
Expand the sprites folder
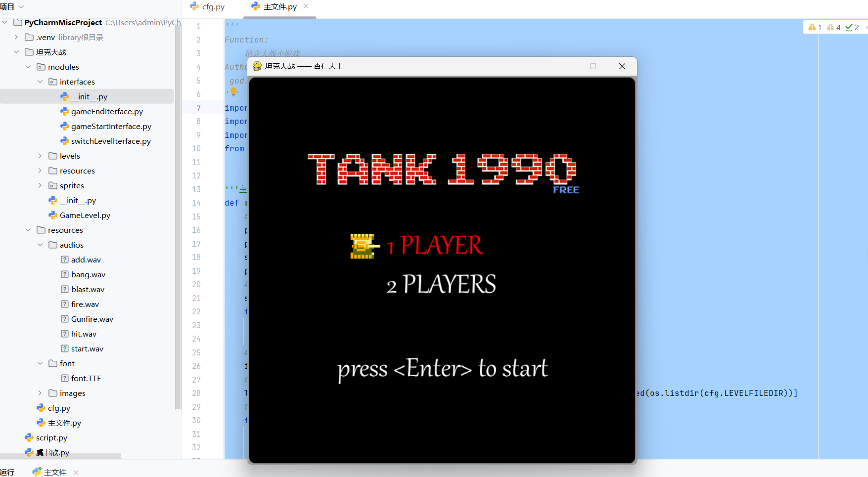[x=40, y=185]
